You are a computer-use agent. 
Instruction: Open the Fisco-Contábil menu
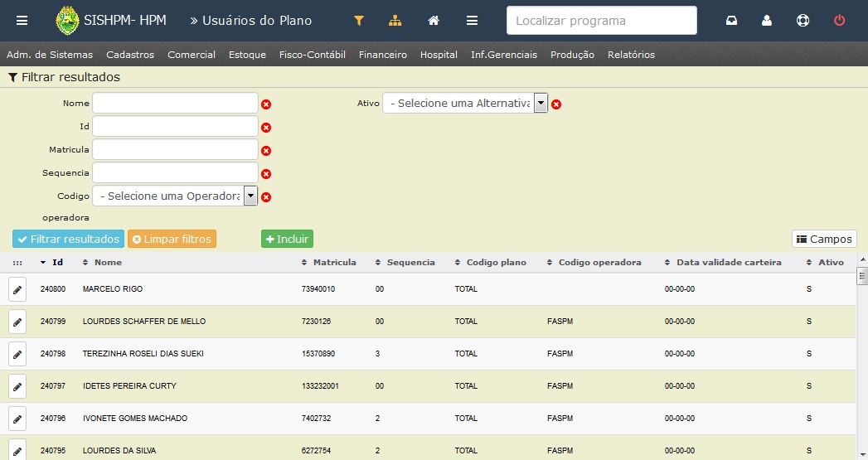(x=313, y=54)
